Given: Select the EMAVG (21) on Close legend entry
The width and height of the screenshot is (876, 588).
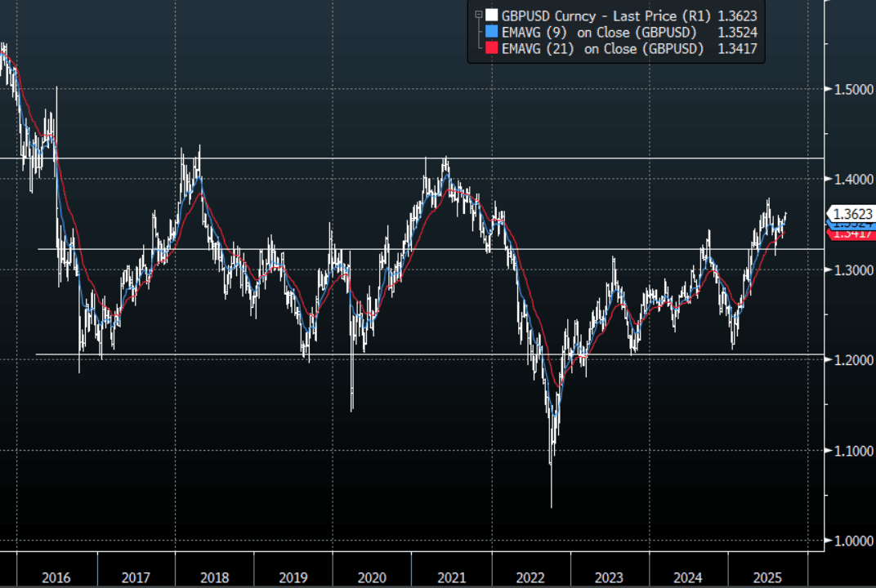Looking at the screenshot, I should tap(602, 48).
